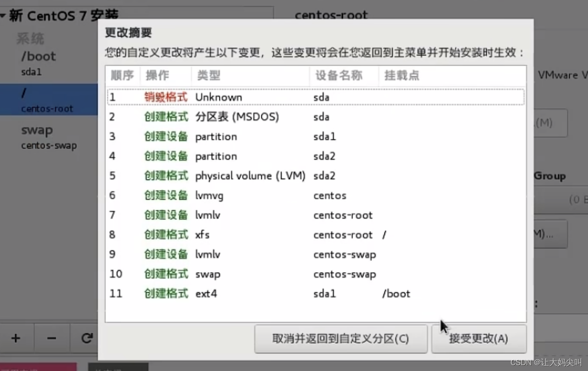The height and width of the screenshot is (371, 588).
Task: Click the 挂载点 column header
Action: (452, 75)
